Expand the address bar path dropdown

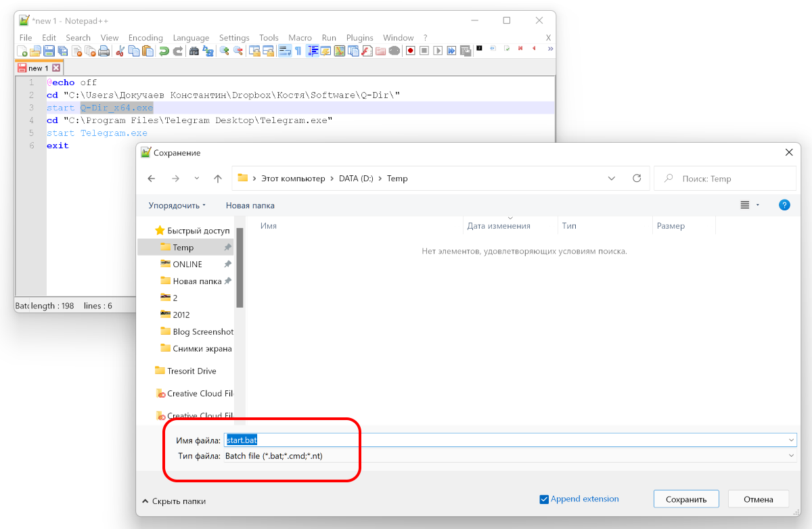pos(612,179)
